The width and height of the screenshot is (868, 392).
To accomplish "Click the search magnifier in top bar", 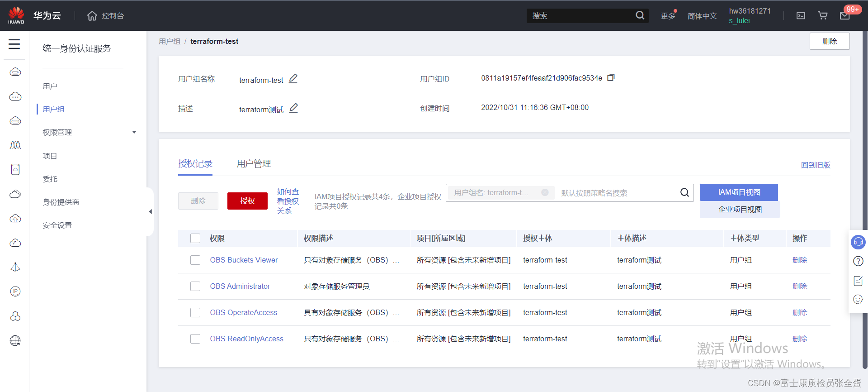I will click(640, 15).
